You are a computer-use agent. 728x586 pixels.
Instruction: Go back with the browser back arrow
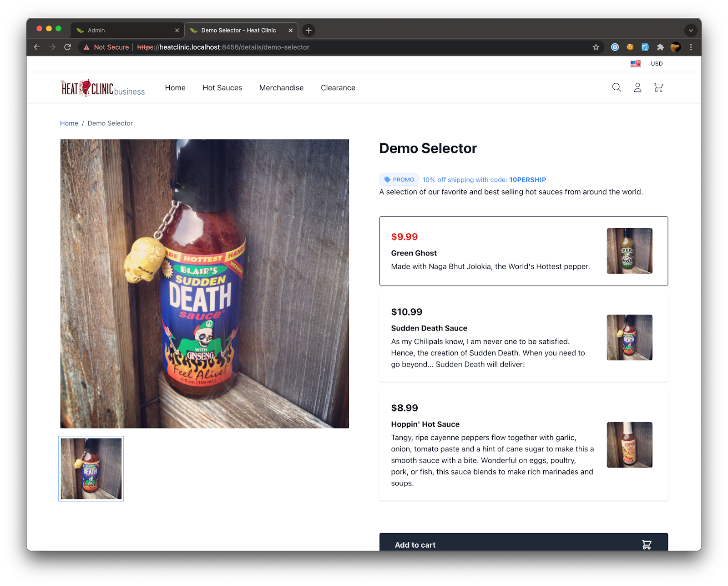(37, 47)
